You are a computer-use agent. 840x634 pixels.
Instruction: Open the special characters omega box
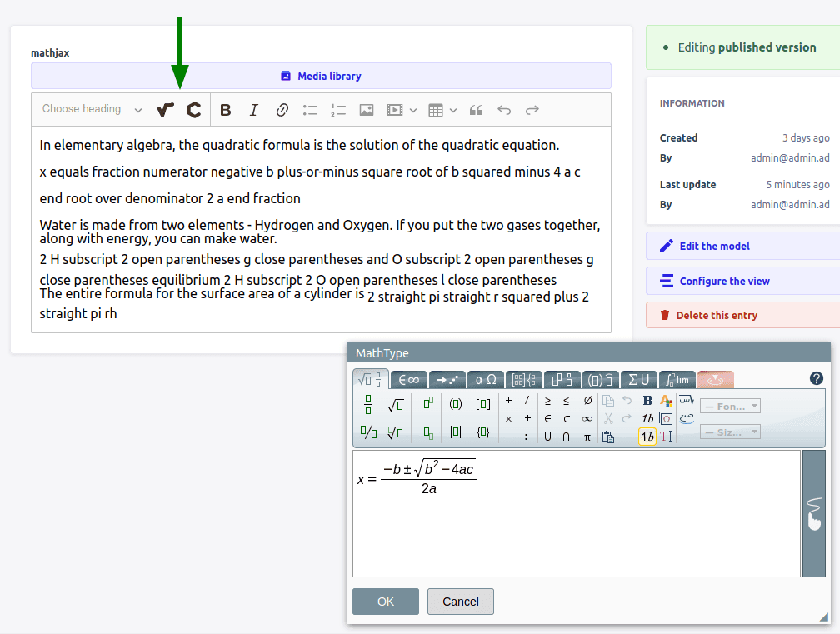tap(666, 419)
